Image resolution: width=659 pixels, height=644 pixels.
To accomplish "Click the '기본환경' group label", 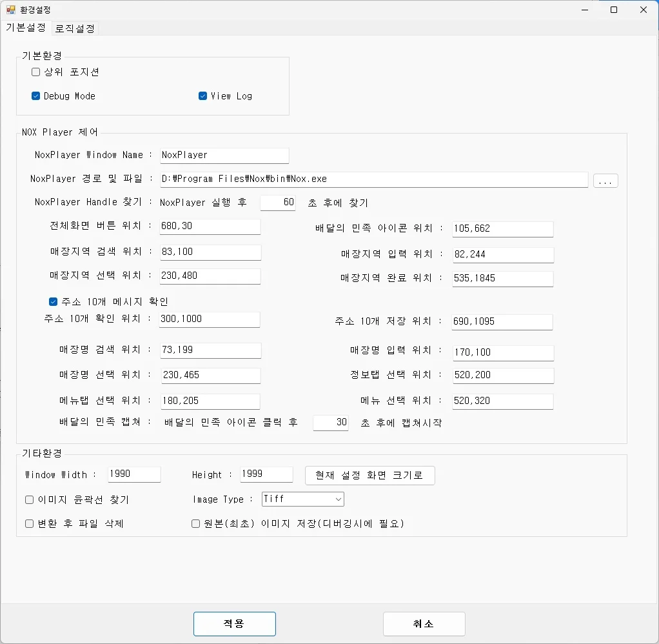I will [42, 55].
